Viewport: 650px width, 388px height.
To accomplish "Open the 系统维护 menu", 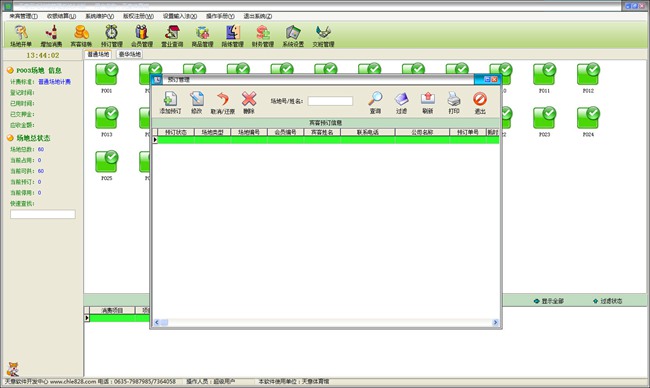I will pyautogui.click(x=99, y=16).
